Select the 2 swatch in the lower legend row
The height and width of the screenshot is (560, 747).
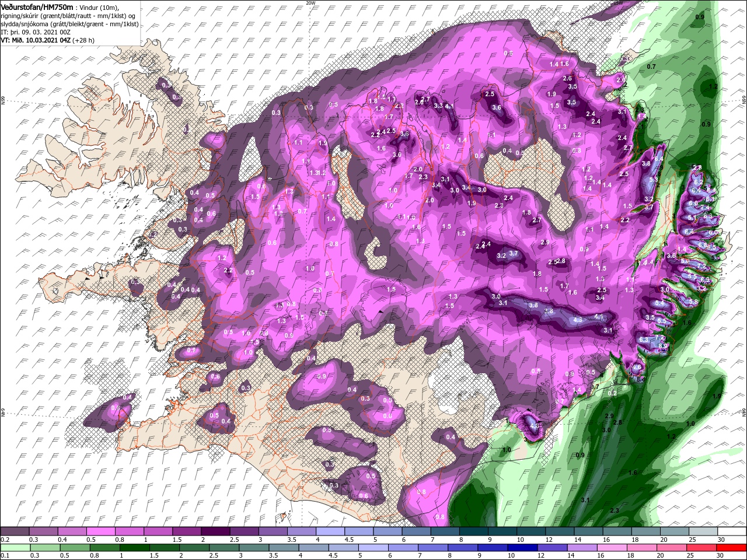click(194, 548)
